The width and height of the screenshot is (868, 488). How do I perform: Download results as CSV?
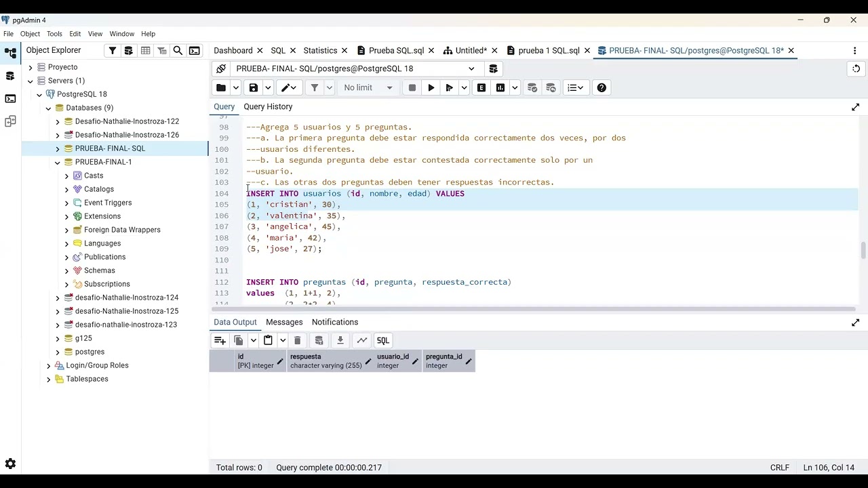pyautogui.click(x=340, y=340)
